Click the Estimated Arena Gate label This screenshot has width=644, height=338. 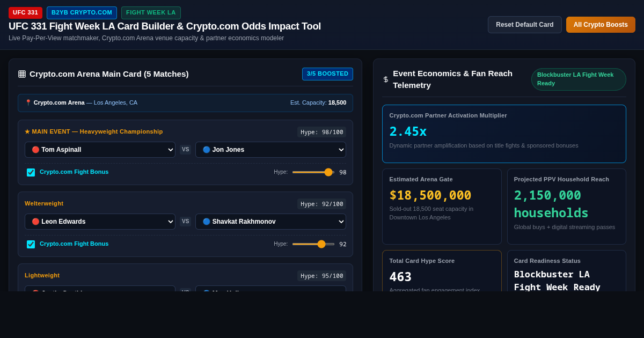point(421,179)
